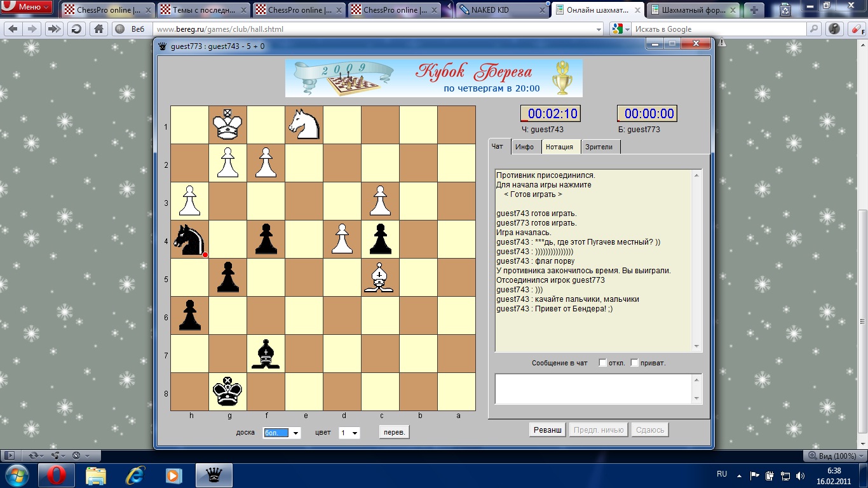Select the black knight on the h-file
868x488 pixels.
tap(190, 240)
